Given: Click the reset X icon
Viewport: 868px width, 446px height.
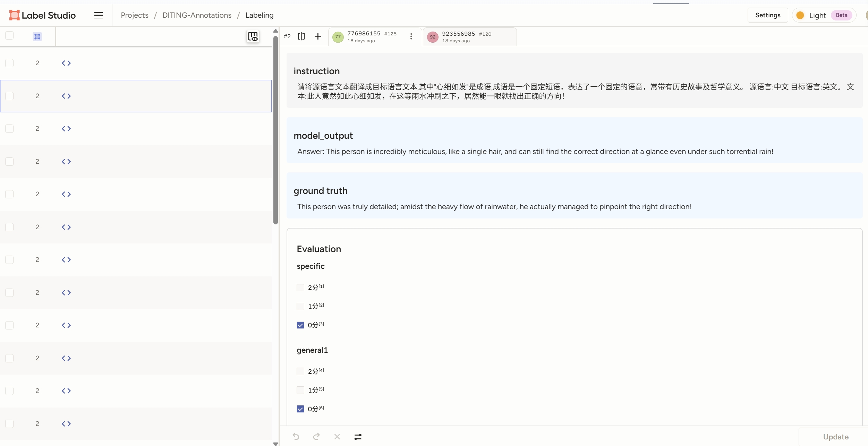Looking at the screenshot, I should pyautogui.click(x=337, y=437).
